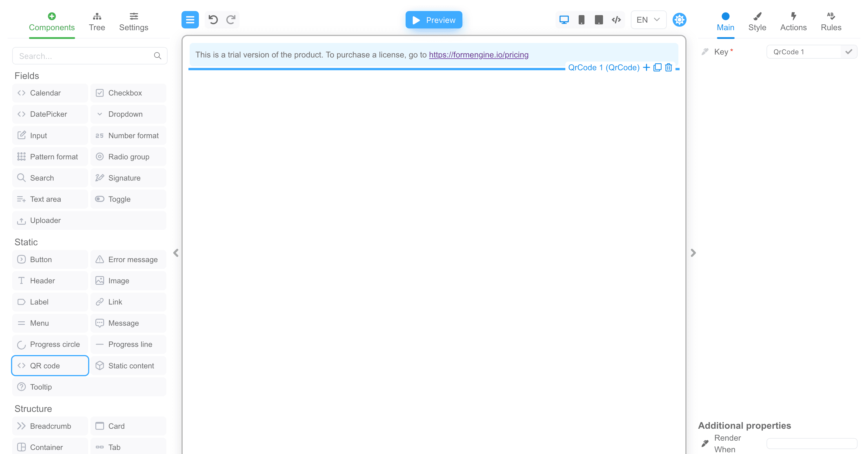Switch canvas to desktop view
Viewport: 868px width, 454px height.
[x=564, y=19]
